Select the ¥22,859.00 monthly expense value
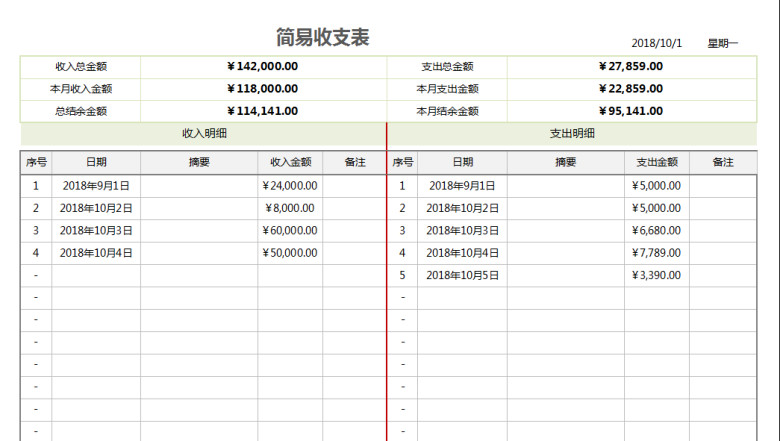Screen dimensions: 780x441 point(631,88)
